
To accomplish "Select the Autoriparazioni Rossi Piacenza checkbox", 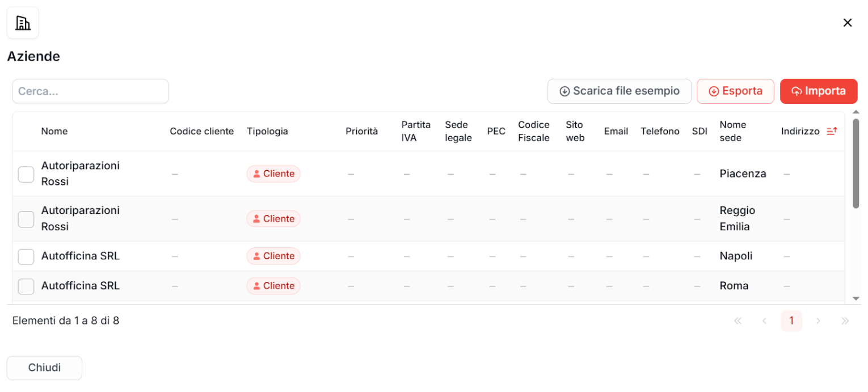I will pyautogui.click(x=26, y=174).
